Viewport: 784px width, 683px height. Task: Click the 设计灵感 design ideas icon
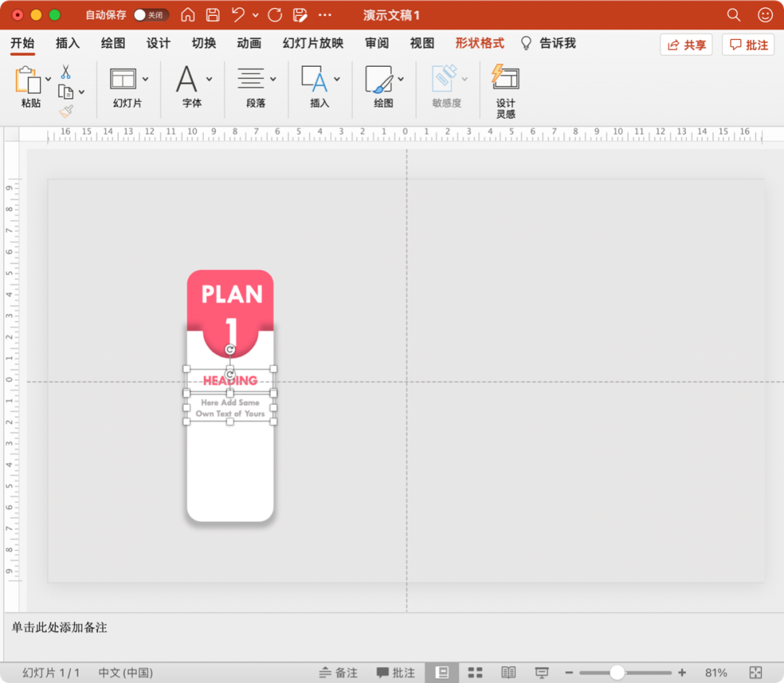pyautogui.click(x=505, y=76)
